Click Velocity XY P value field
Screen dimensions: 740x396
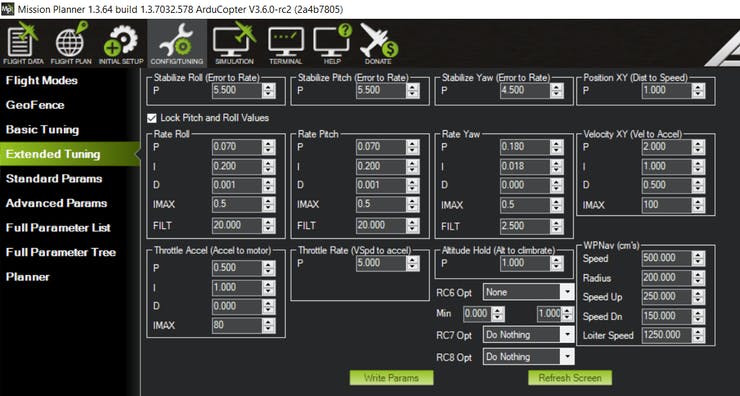pos(666,147)
